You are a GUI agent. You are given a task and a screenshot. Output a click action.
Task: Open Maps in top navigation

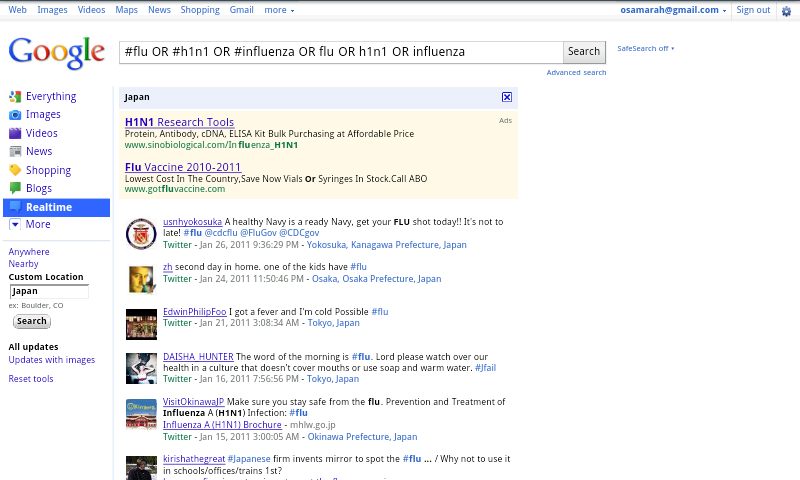click(x=127, y=10)
